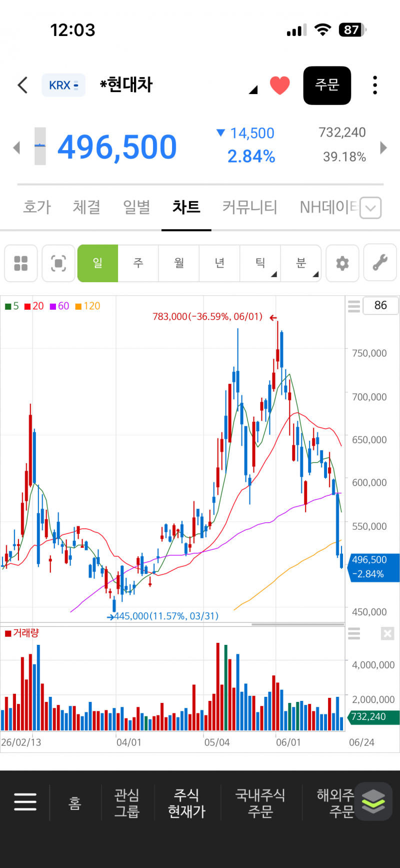The width and height of the screenshot is (400, 868).
Task: Open the three-dot more options menu
Action: [375, 85]
